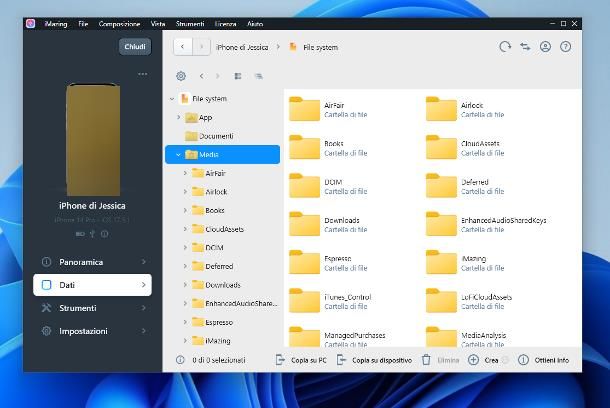Screen dimensions: 610x408
Task: Select Deferred in the tree
Action: pyautogui.click(x=219, y=266)
